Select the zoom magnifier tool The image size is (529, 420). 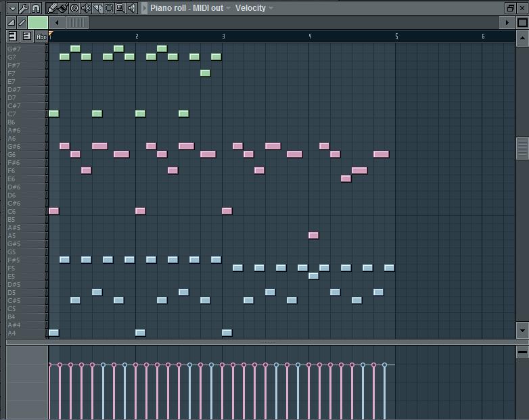(120, 8)
